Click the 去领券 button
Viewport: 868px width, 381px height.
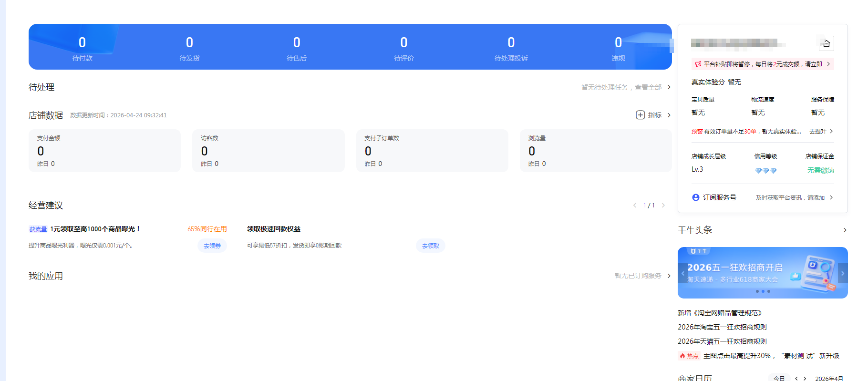click(x=212, y=246)
